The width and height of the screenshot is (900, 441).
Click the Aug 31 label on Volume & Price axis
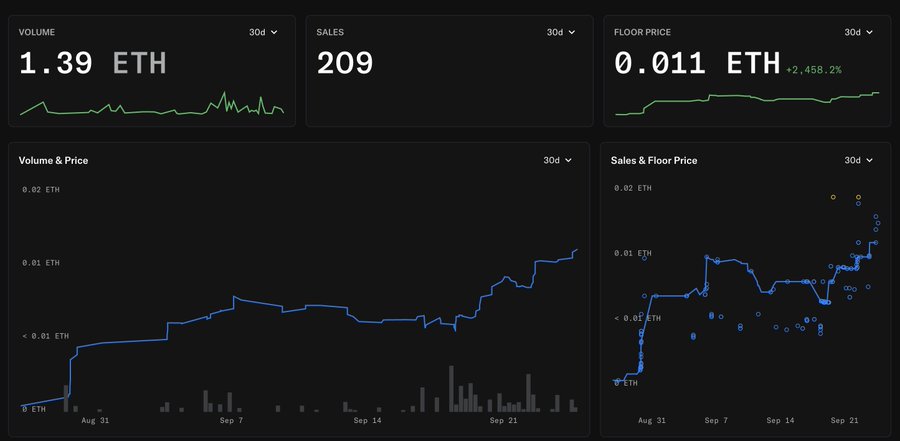(x=95, y=420)
